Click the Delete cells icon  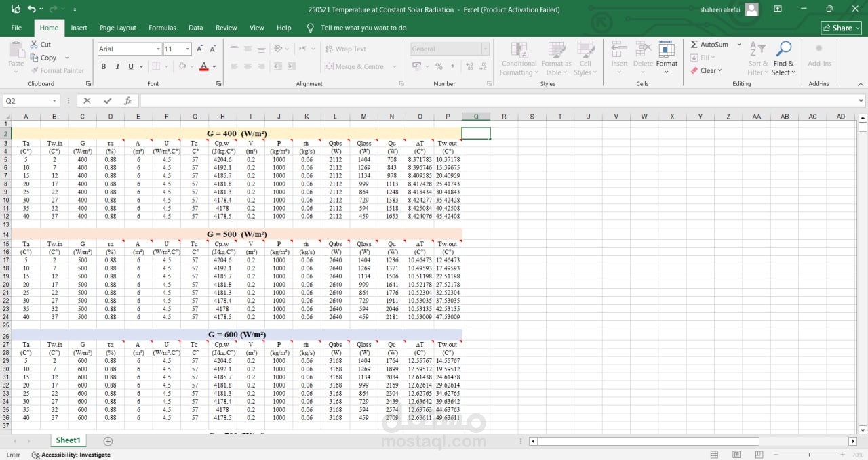[x=643, y=50]
